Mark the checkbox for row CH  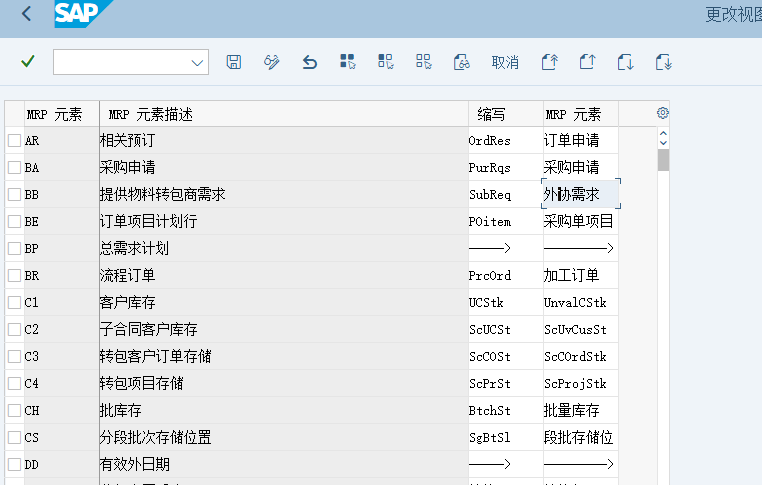point(14,410)
